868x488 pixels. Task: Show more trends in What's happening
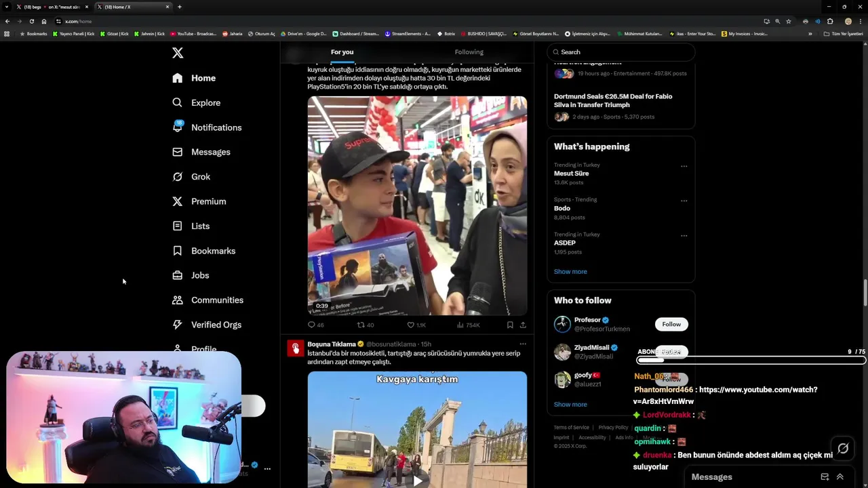pos(570,271)
